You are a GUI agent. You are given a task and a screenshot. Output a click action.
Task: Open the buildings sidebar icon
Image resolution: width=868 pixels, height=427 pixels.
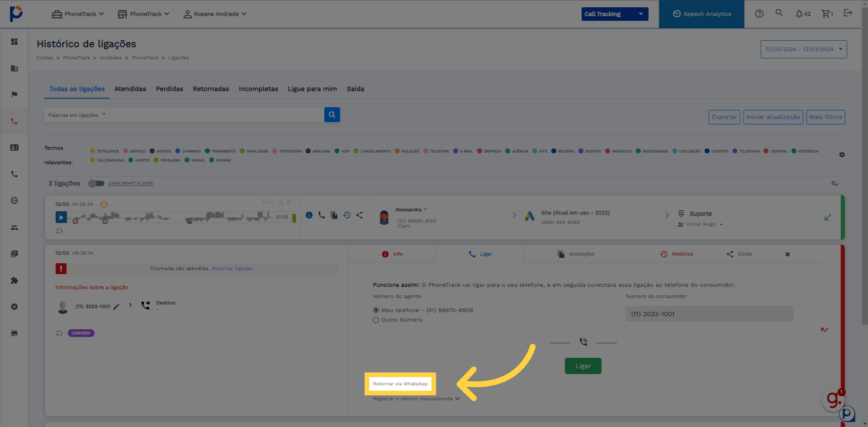coord(14,68)
